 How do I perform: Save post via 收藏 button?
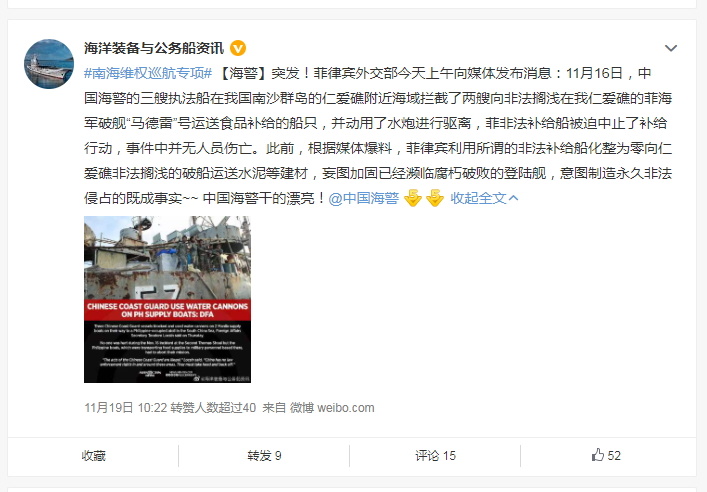(93, 456)
